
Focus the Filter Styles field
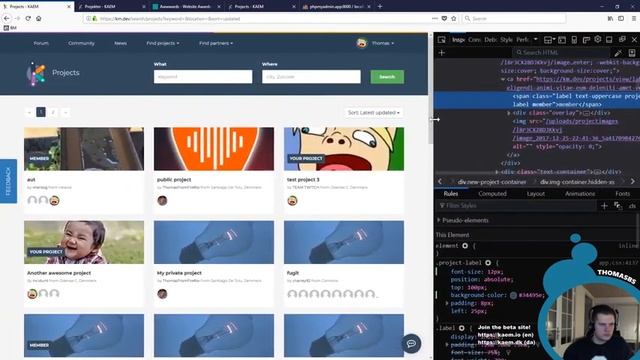(517, 206)
